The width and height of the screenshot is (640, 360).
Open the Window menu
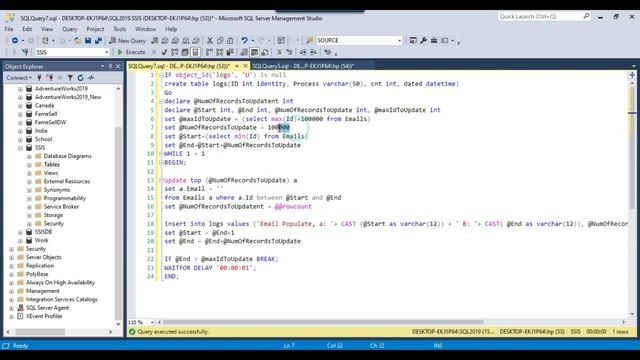coord(145,29)
